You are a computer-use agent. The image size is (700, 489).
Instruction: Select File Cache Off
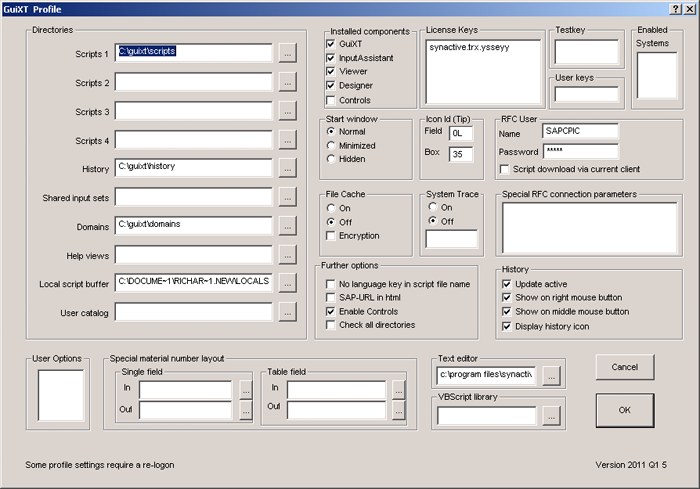click(x=331, y=222)
